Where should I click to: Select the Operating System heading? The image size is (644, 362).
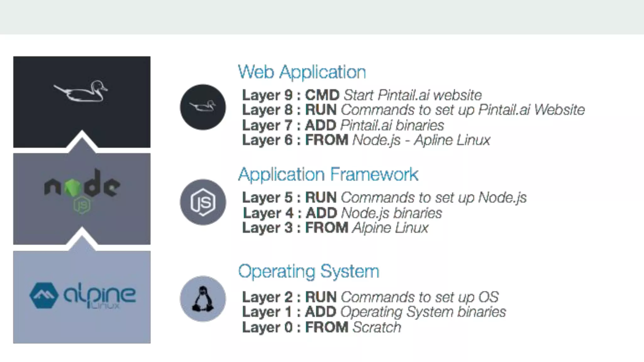pyautogui.click(x=308, y=271)
